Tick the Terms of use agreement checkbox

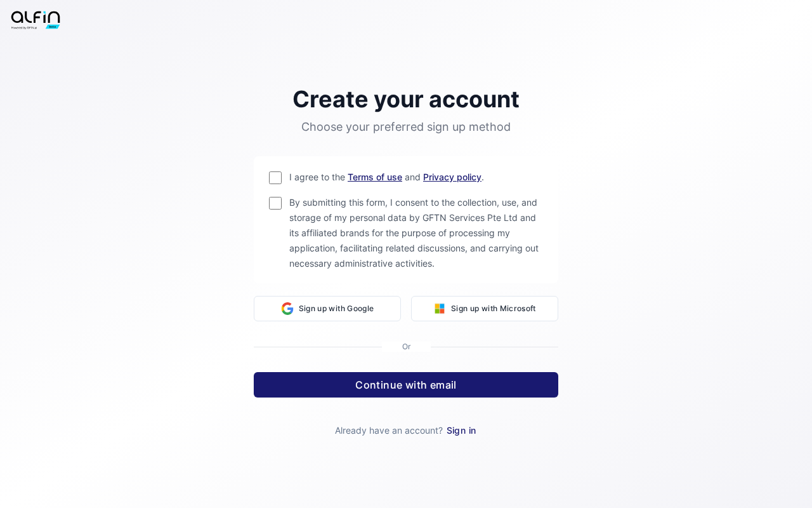[275, 178]
